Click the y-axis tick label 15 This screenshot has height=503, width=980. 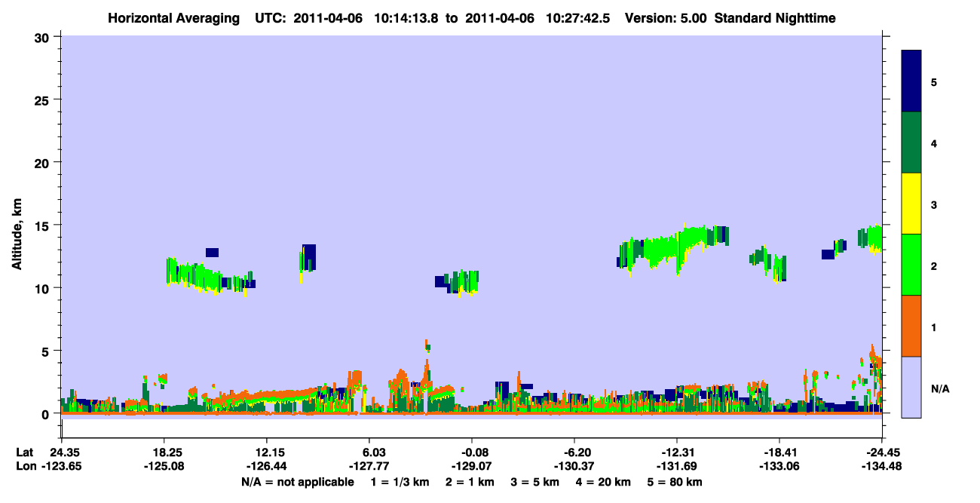(x=44, y=225)
